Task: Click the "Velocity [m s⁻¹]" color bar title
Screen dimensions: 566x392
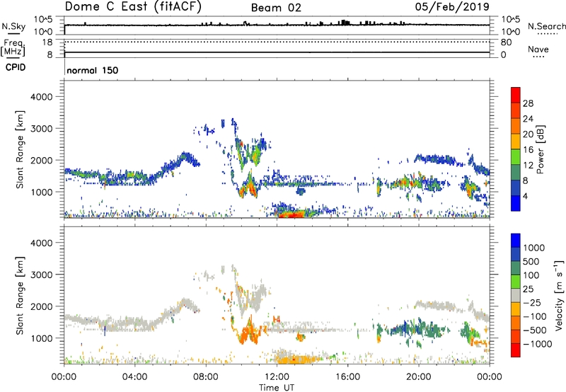Action: [559, 295]
